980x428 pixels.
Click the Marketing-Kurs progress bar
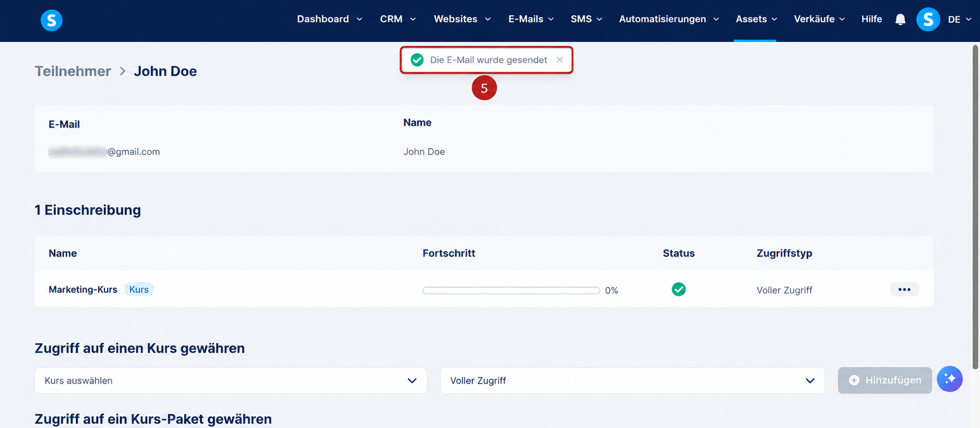click(x=511, y=290)
